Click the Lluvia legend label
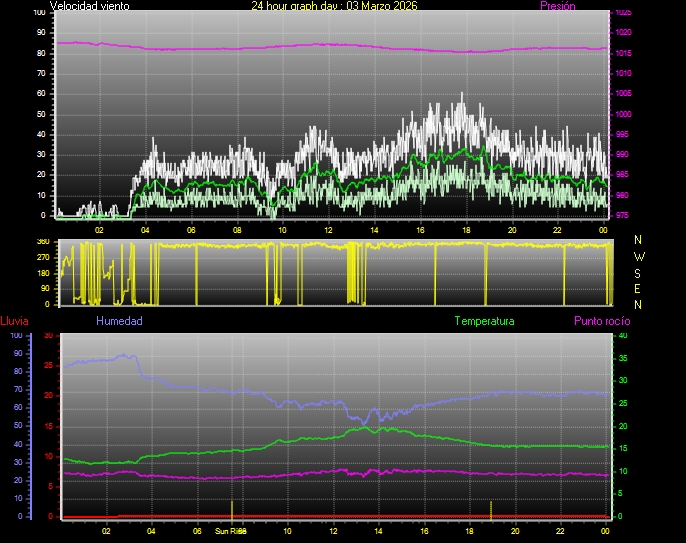 (x=14, y=321)
